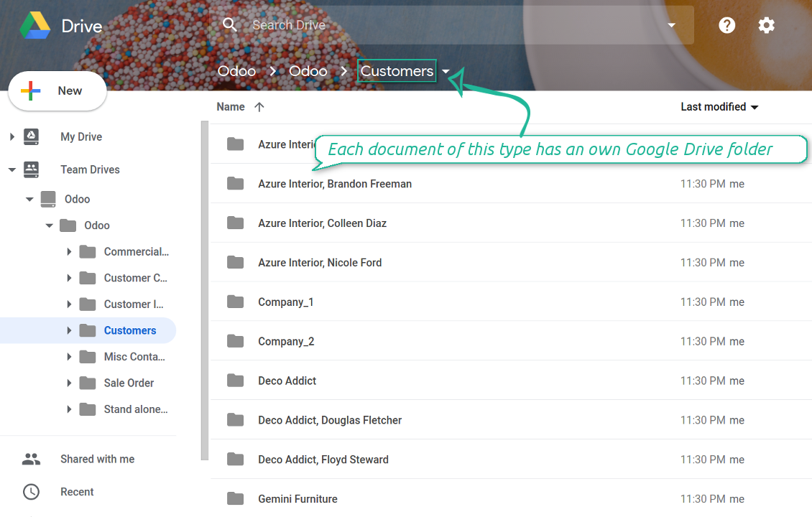Open the Settings gear icon
The image size is (812, 517).
pos(766,25)
